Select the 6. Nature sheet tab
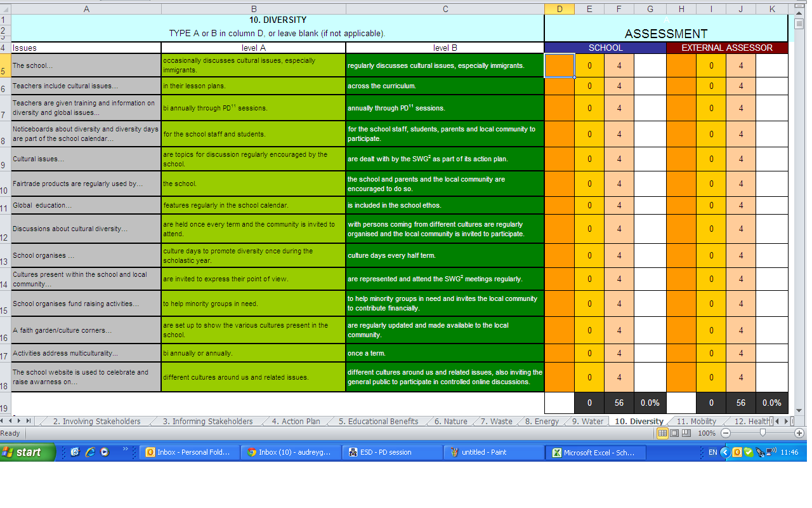 click(450, 421)
